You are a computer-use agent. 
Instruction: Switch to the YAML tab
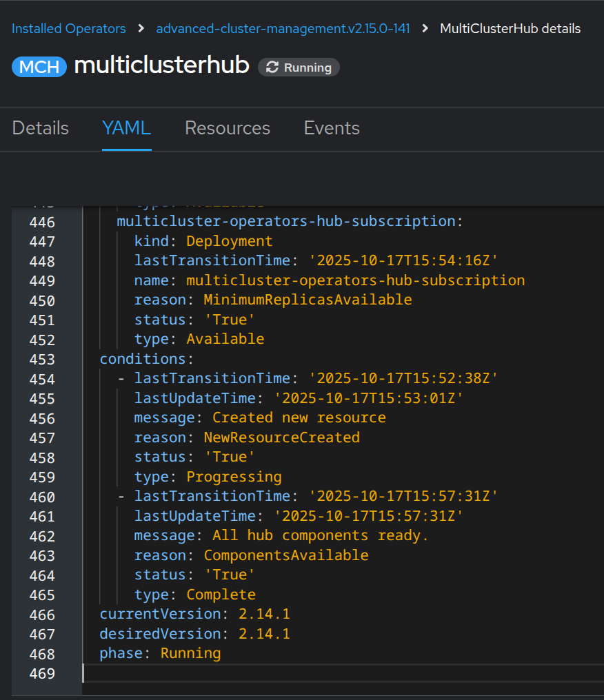pos(126,128)
